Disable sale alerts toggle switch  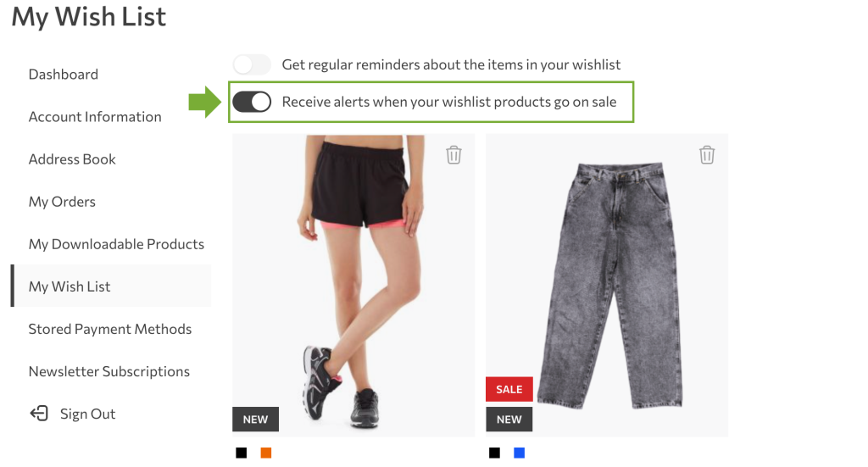(251, 102)
